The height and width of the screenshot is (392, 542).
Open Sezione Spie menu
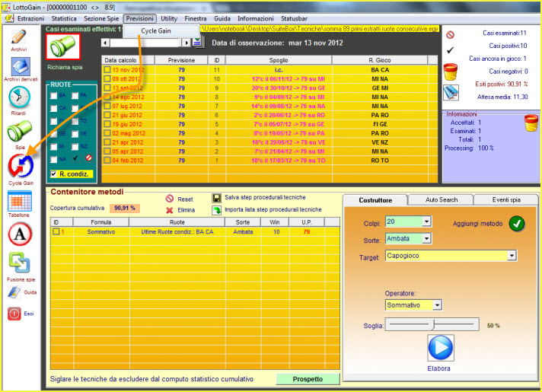pos(101,19)
